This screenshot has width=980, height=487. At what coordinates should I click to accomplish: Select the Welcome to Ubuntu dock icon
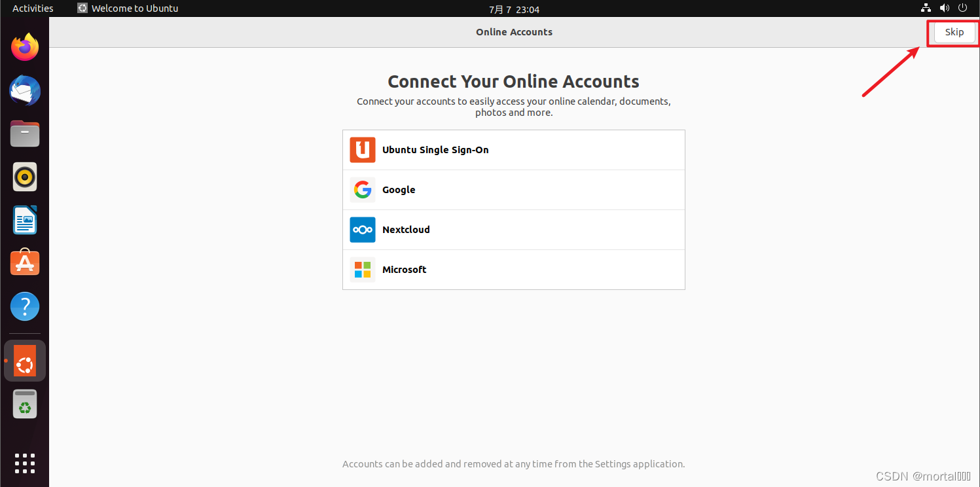pyautogui.click(x=25, y=361)
